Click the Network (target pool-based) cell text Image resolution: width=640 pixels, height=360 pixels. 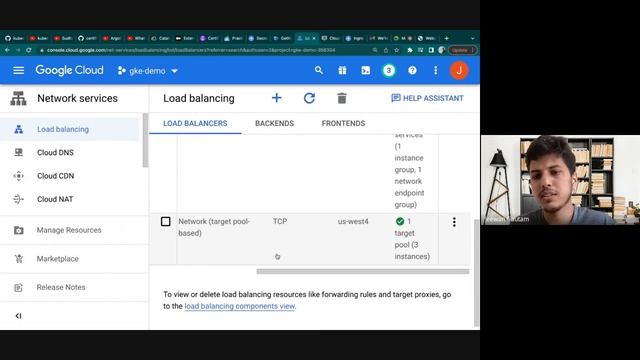pos(214,227)
